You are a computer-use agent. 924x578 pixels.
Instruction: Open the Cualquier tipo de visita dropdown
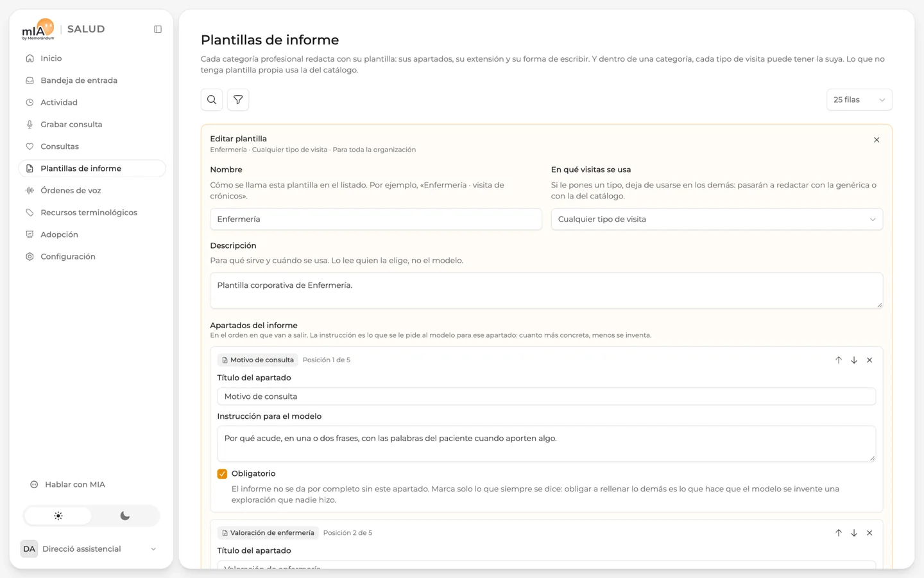[x=717, y=219]
